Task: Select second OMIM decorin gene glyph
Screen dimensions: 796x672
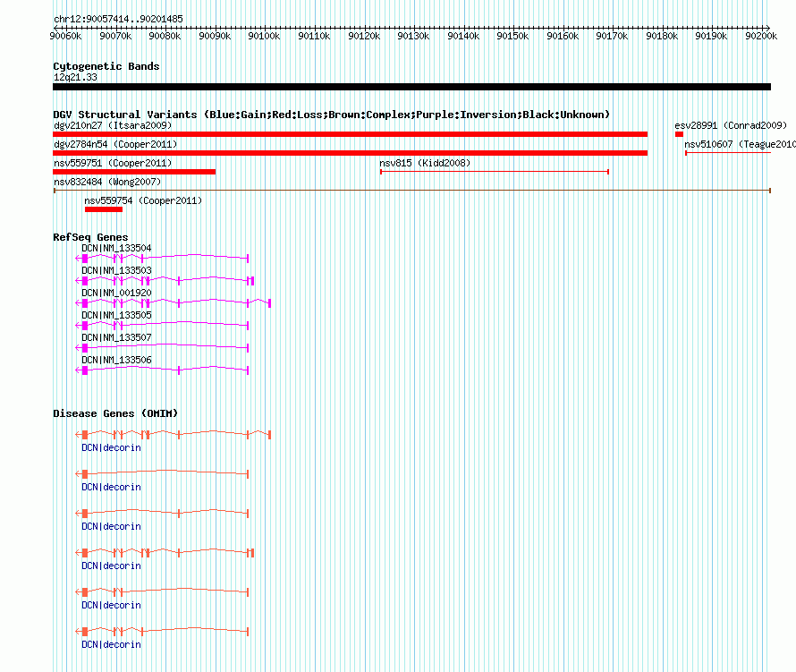Action: click(162, 474)
